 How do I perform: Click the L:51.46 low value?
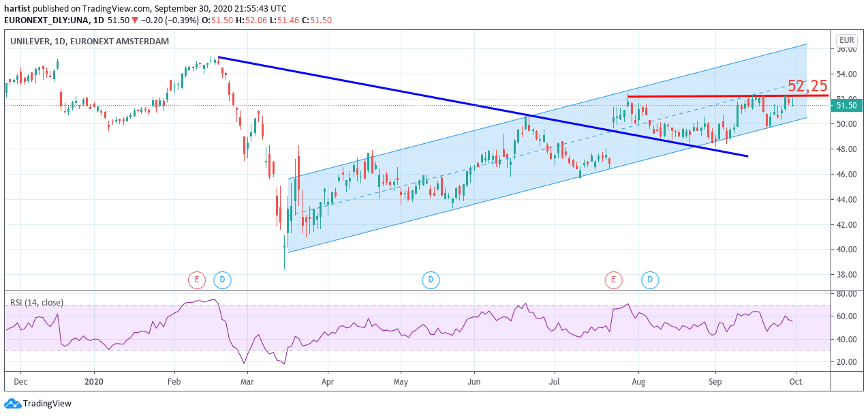pos(283,20)
